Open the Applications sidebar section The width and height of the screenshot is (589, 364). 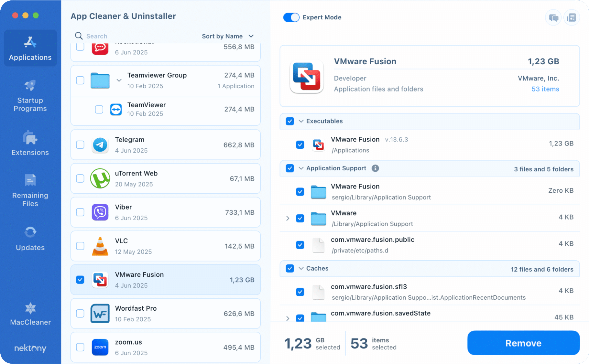pyautogui.click(x=30, y=48)
